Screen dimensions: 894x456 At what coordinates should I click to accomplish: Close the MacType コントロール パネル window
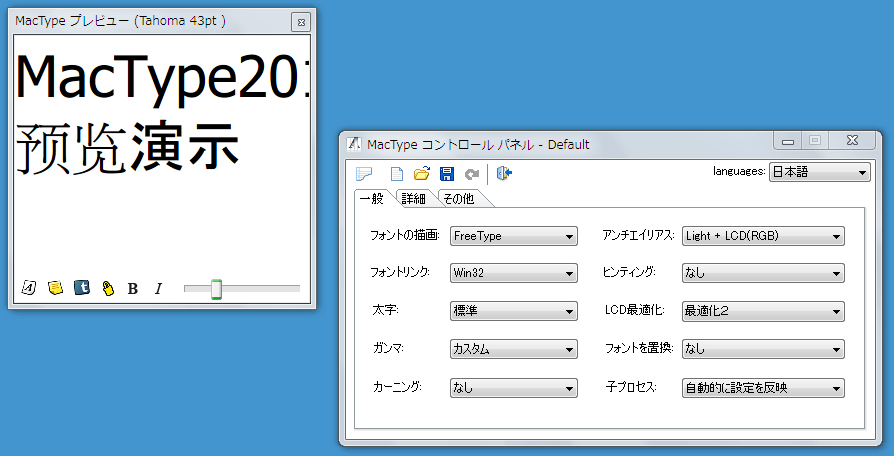(852, 140)
